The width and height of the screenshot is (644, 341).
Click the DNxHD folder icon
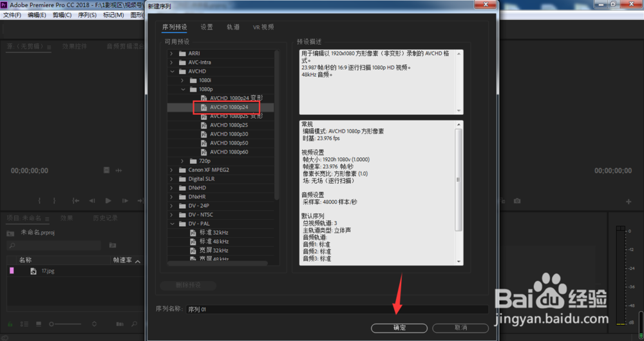click(x=183, y=188)
